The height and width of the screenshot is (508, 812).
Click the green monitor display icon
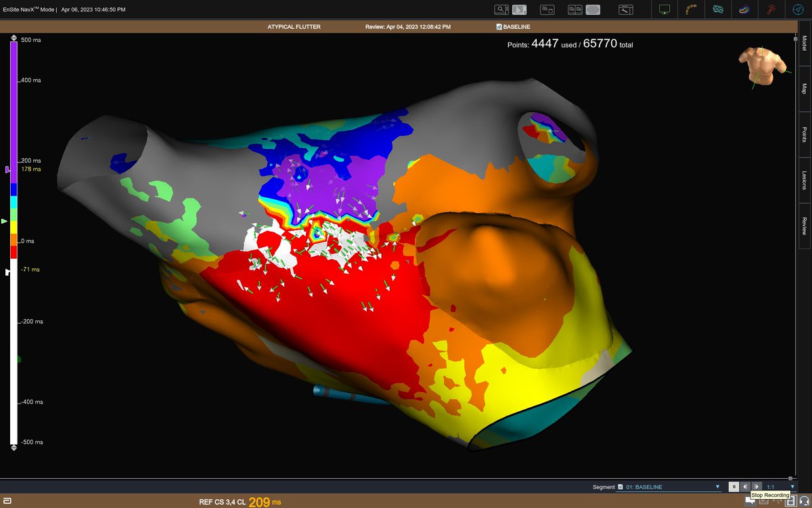(664, 9)
